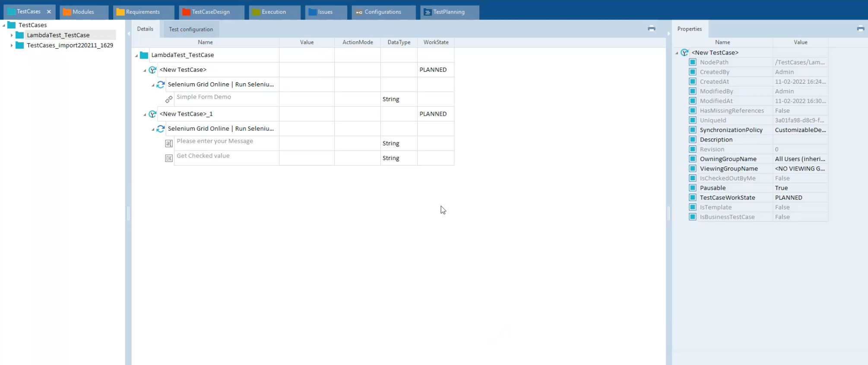Click the icon beside Get Checked value
The image size is (868, 365).
[169, 158]
